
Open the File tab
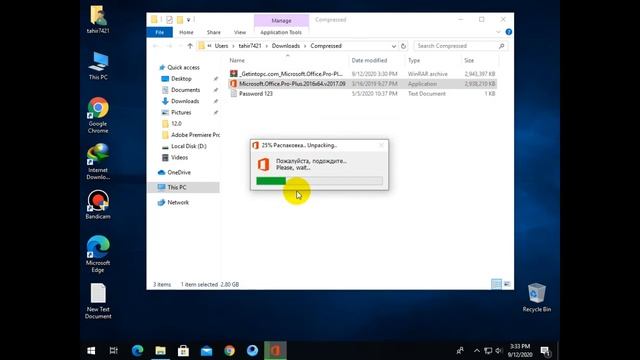click(160, 32)
